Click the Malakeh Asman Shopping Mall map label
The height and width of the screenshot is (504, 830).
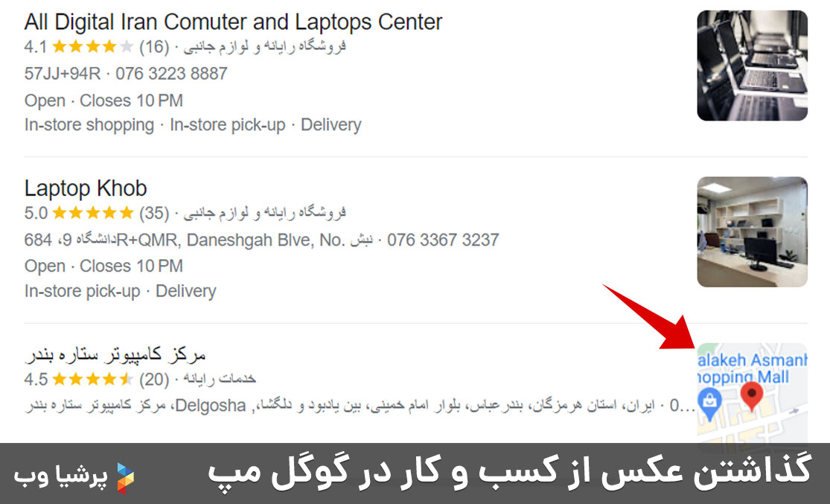tap(752, 369)
